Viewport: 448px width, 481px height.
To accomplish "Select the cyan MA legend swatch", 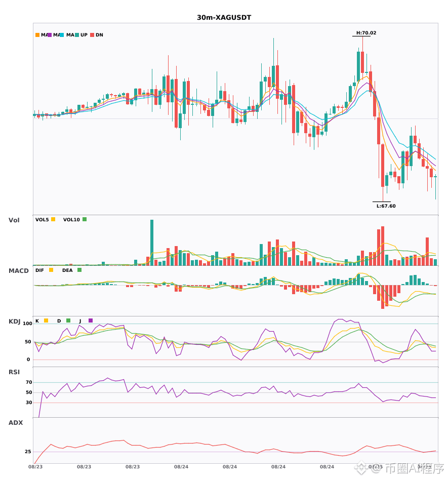I will coord(62,35).
